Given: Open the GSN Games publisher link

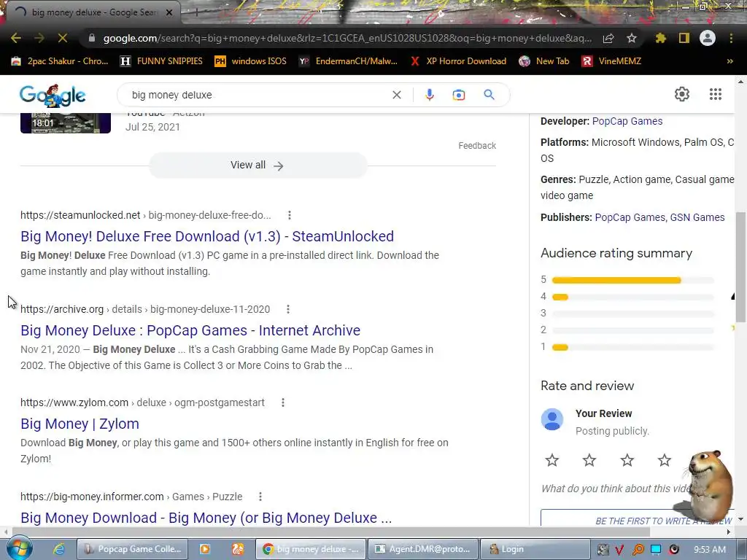Looking at the screenshot, I should 697,217.
